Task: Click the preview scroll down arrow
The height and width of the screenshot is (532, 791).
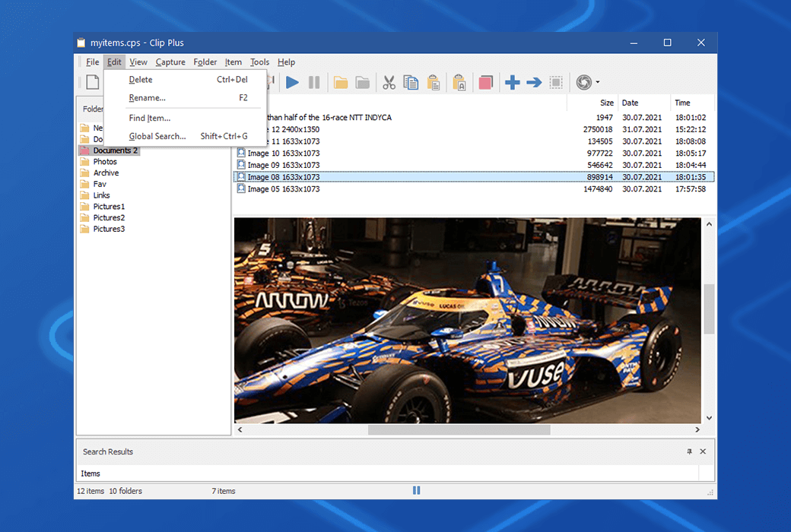Action: coord(710,417)
